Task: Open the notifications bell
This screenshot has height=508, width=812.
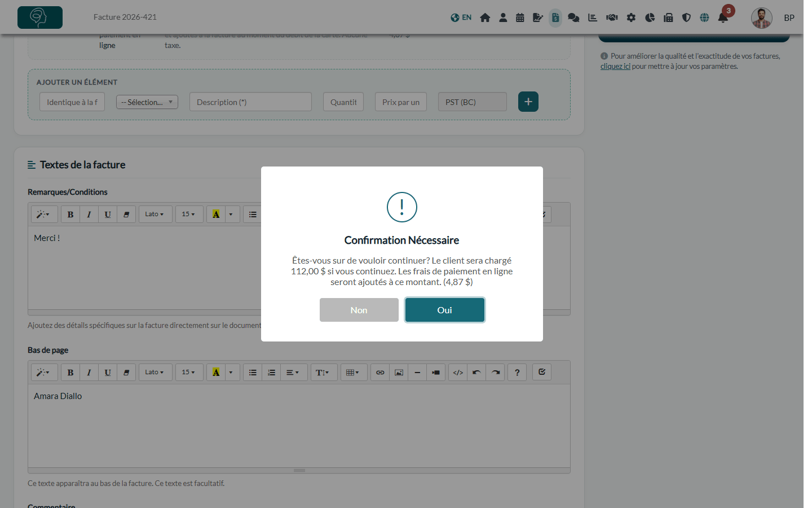Action: [723, 17]
